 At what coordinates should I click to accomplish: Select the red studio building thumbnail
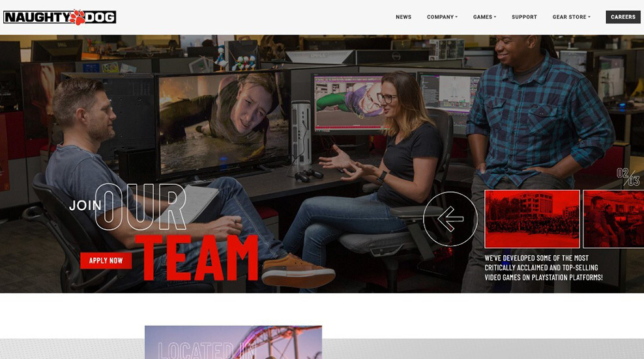pyautogui.click(x=532, y=219)
